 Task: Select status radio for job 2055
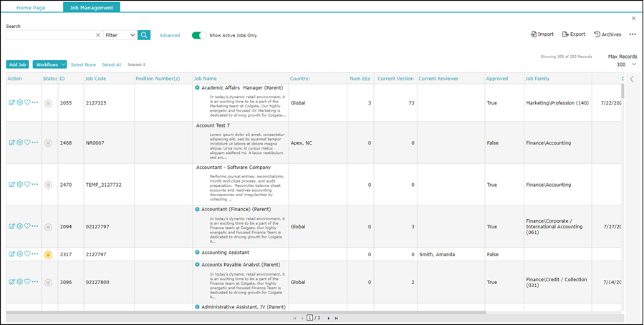coord(49,103)
